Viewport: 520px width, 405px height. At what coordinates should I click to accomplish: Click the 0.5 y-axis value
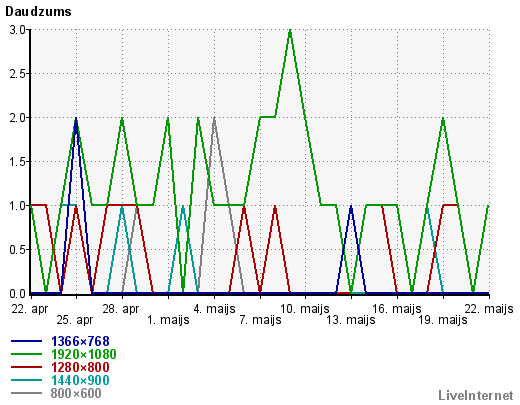18,250
